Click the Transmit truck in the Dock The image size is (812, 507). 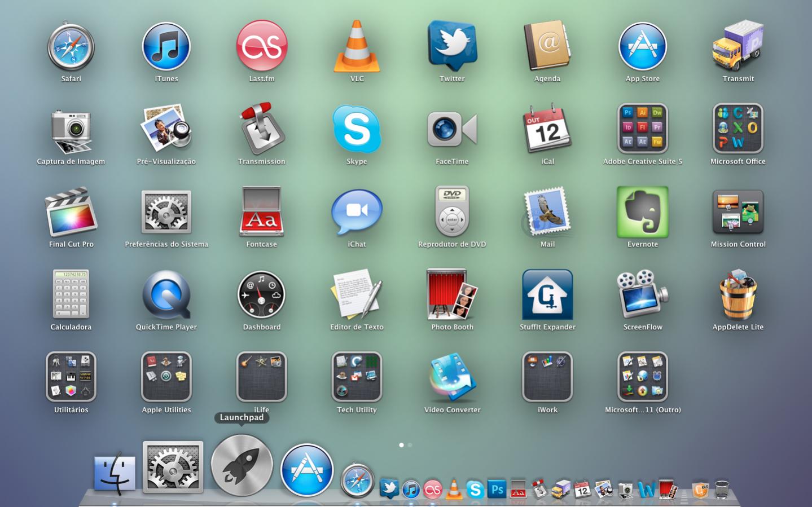(561, 489)
